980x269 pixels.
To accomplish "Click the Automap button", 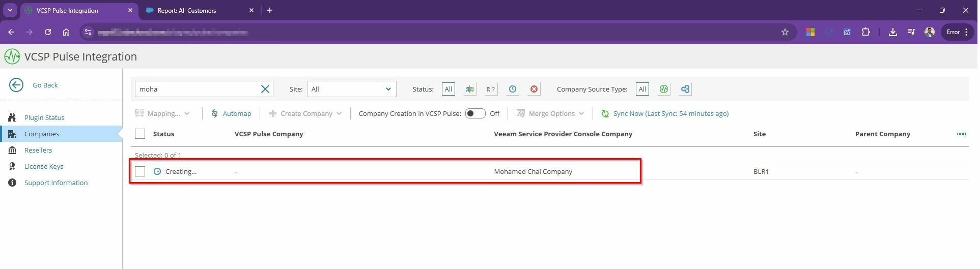I will (x=231, y=113).
